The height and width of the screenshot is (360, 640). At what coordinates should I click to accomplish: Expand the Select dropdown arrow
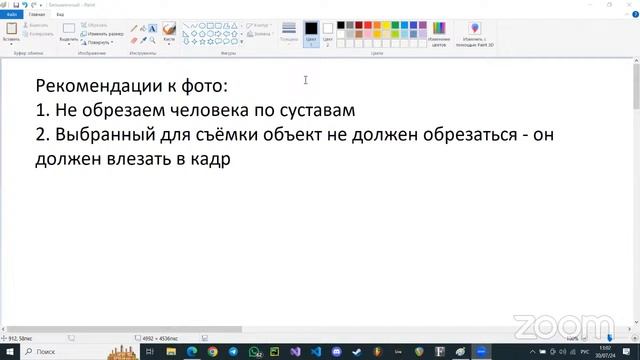tap(69, 44)
